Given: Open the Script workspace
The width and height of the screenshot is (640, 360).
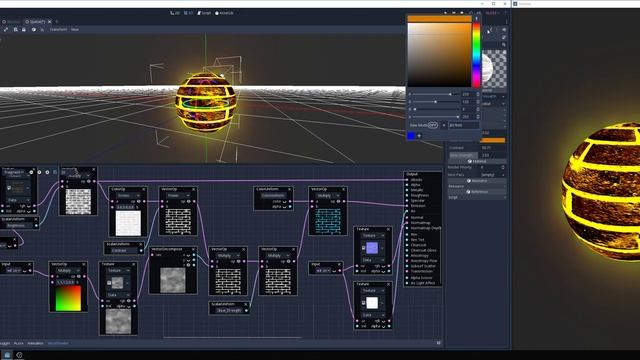Looking at the screenshot, I should (x=204, y=13).
